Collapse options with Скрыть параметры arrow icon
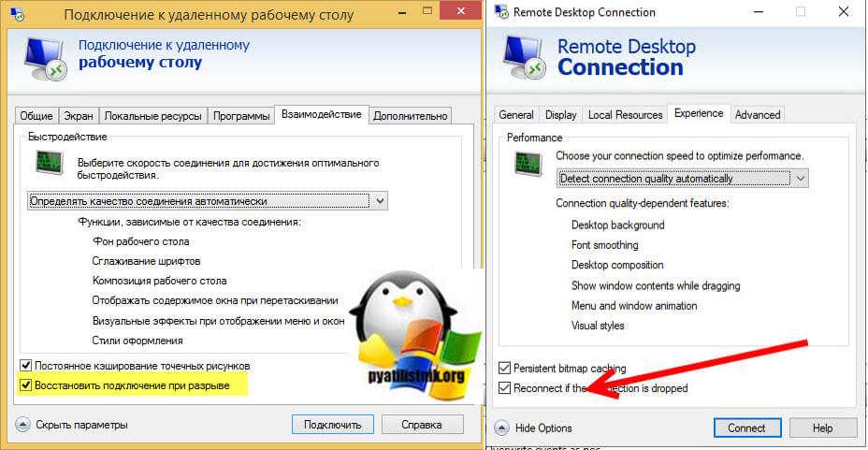Viewport: 868px width, 450px height. 22,424
